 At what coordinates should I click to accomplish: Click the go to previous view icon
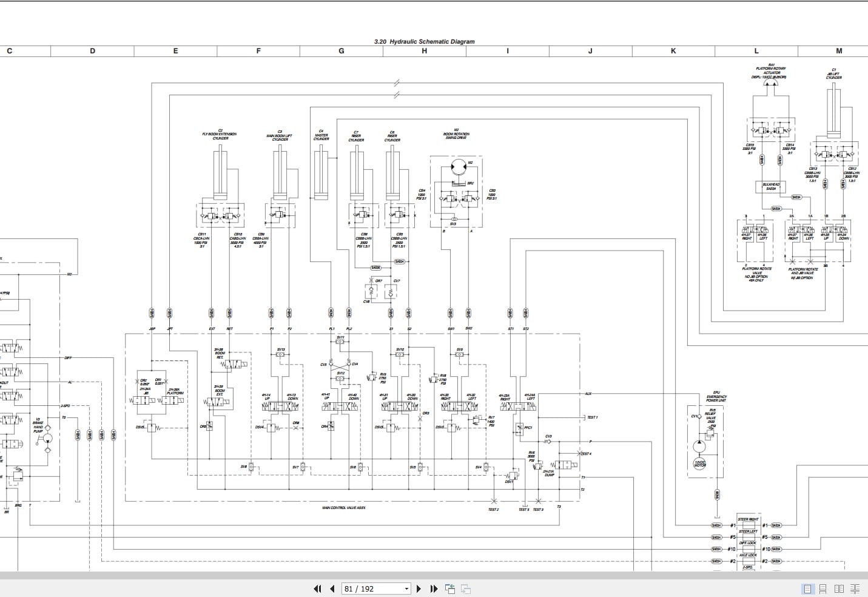450,589
